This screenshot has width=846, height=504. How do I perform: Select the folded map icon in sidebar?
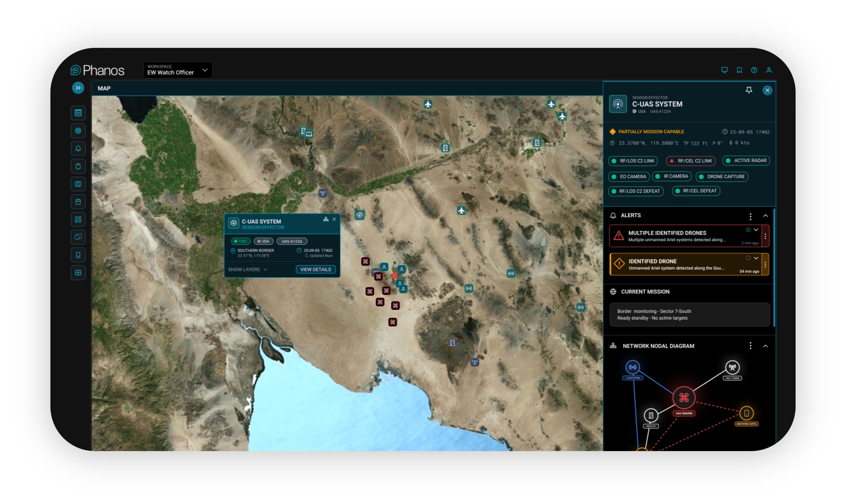[x=78, y=184]
